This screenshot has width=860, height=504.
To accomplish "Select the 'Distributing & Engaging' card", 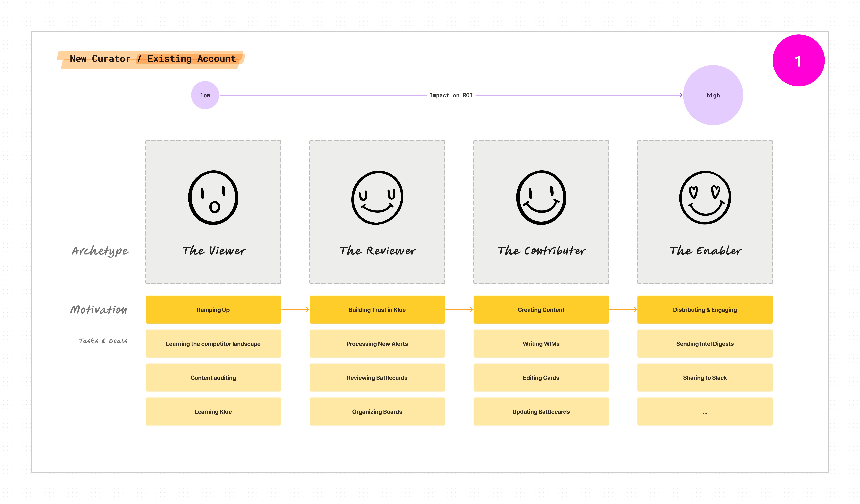I will point(705,310).
